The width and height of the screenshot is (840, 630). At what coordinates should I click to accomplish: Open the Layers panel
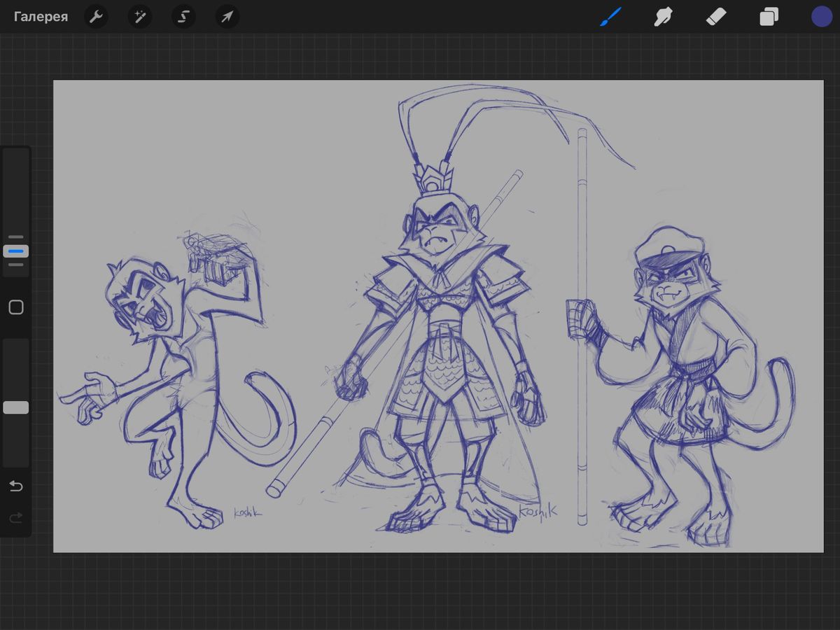point(769,17)
